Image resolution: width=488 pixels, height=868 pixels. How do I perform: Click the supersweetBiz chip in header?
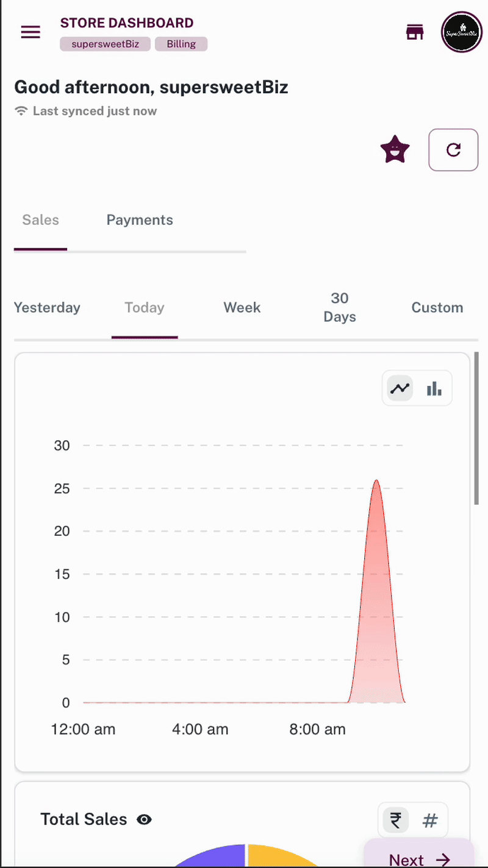[x=105, y=44]
